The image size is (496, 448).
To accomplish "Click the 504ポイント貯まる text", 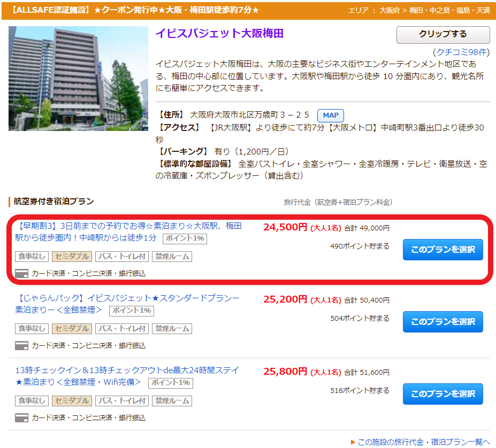I will [x=360, y=319].
